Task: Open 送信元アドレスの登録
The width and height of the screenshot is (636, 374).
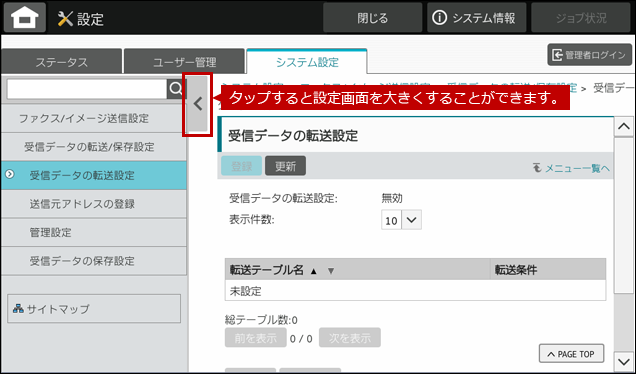Action: [94, 204]
